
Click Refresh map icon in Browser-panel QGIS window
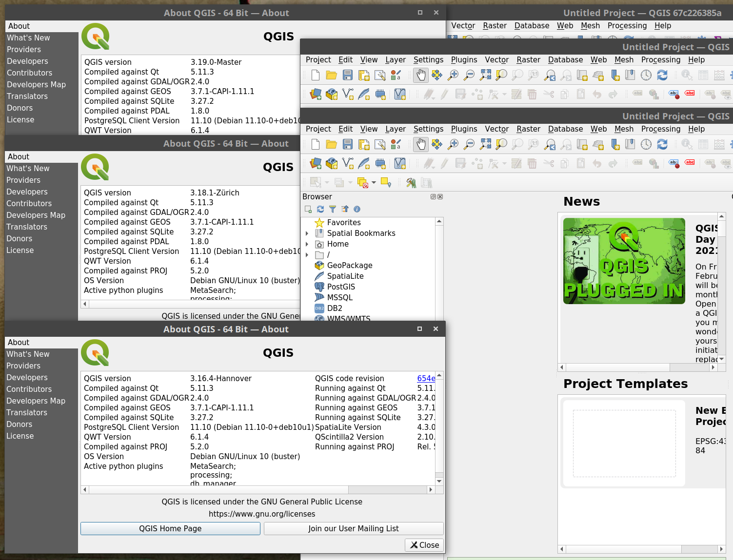[662, 144]
